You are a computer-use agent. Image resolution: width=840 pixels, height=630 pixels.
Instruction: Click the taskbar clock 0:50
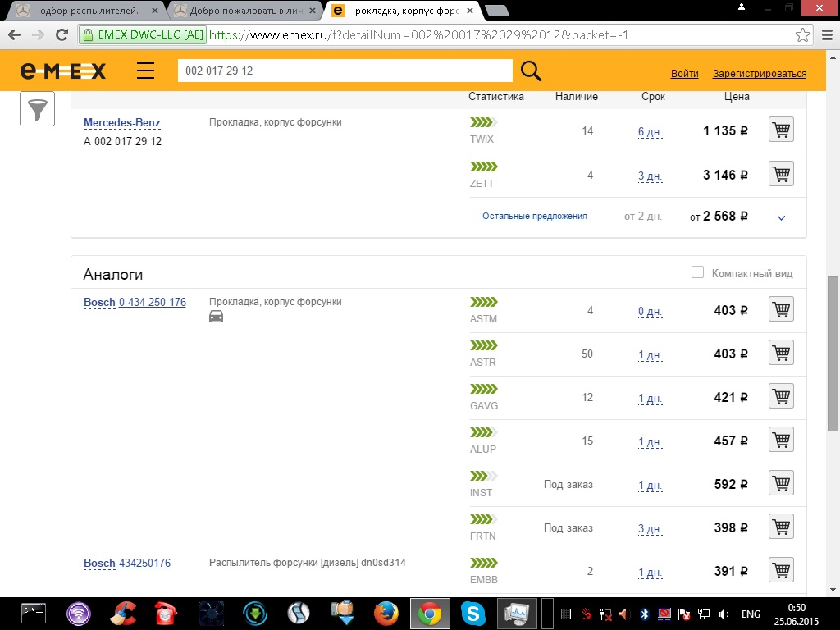coord(796,608)
